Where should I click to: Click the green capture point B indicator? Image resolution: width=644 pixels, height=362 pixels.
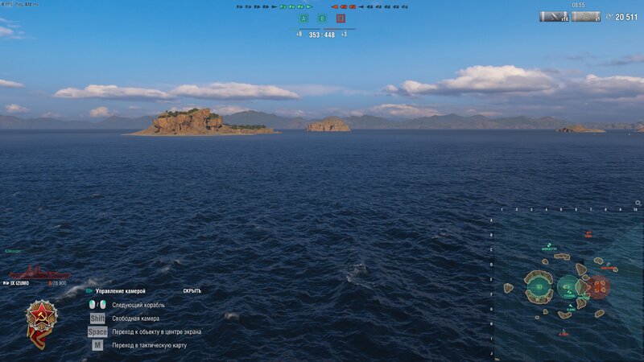coord(322,19)
